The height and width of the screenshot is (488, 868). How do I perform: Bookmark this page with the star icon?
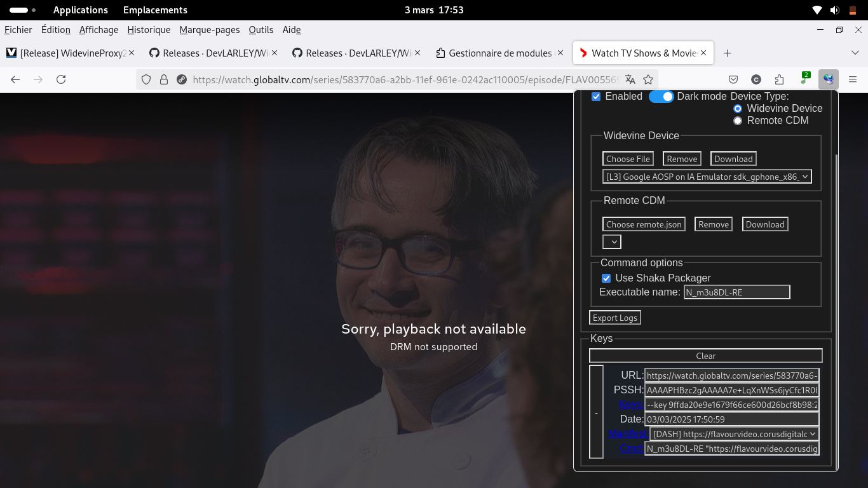click(648, 79)
